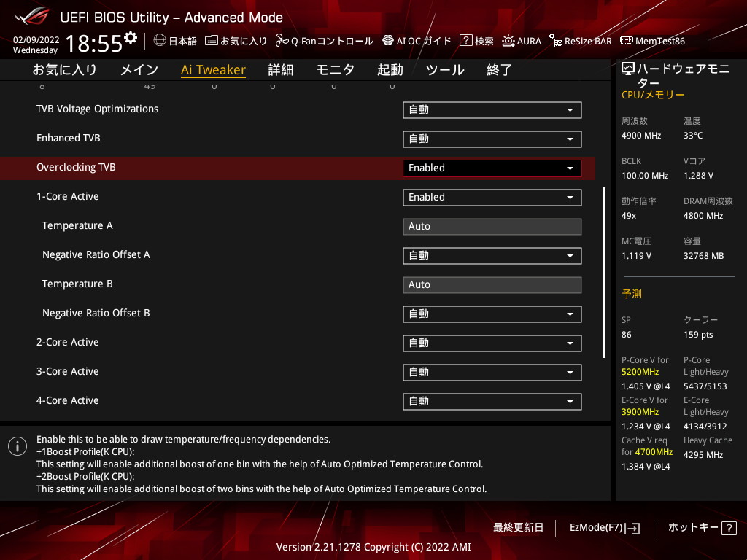Screen dimensions: 747x560
Task: Open 1-Core Active dropdown
Action: pyautogui.click(x=492, y=198)
